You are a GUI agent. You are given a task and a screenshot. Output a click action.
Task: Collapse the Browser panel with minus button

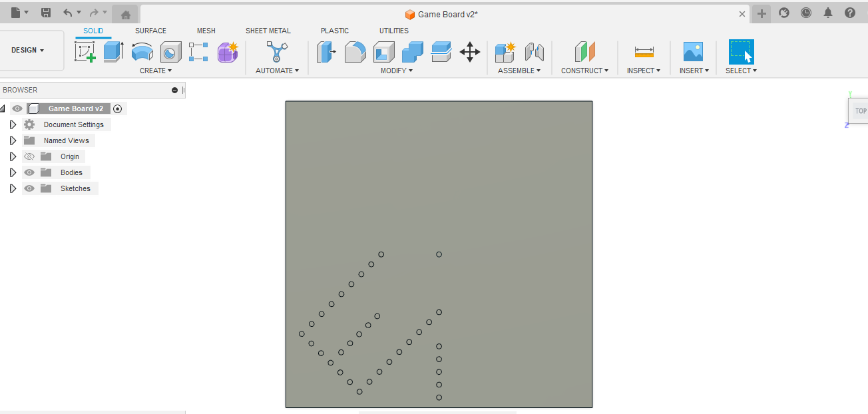click(174, 90)
